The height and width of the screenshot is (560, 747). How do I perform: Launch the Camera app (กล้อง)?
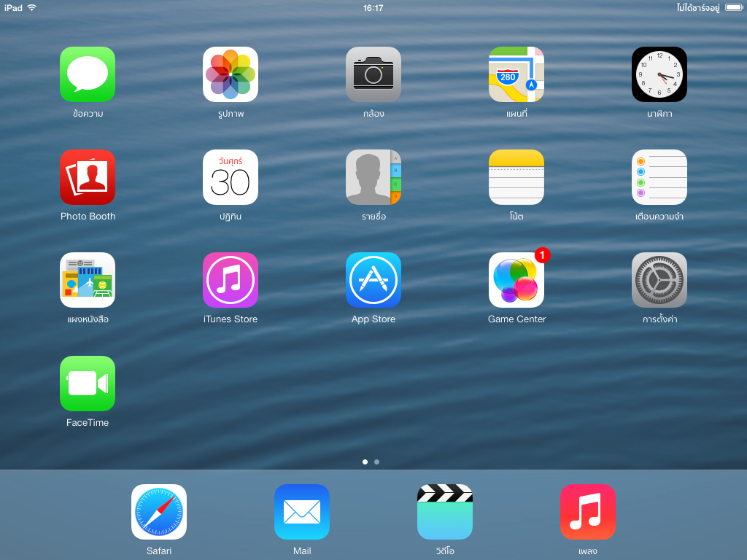click(373, 74)
